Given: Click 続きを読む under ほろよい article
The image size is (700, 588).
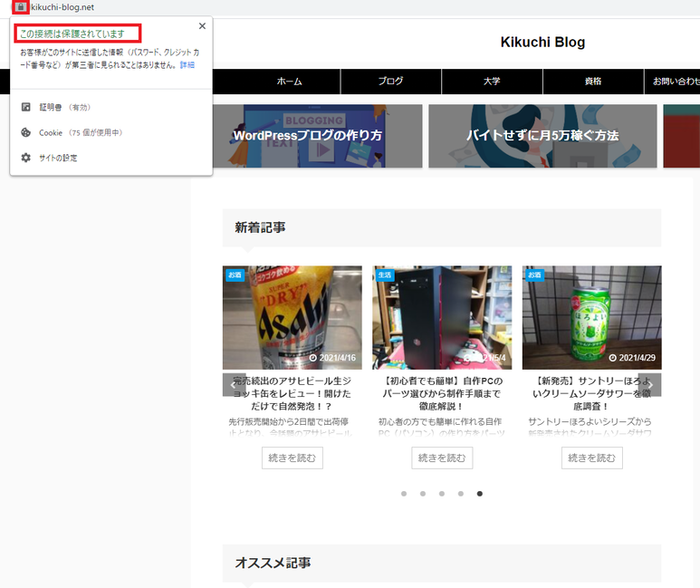Looking at the screenshot, I should 592,458.
